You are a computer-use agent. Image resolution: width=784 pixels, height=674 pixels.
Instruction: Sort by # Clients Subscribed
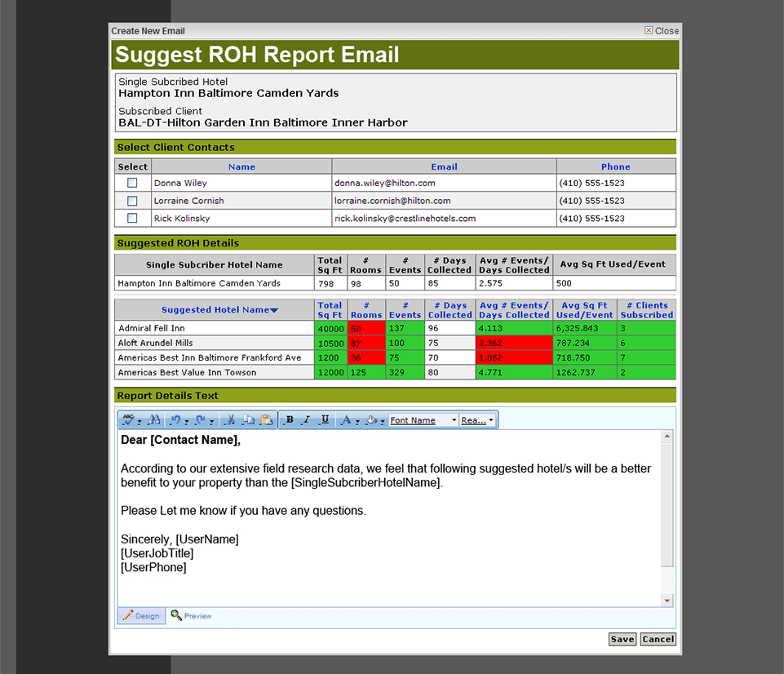click(x=646, y=310)
